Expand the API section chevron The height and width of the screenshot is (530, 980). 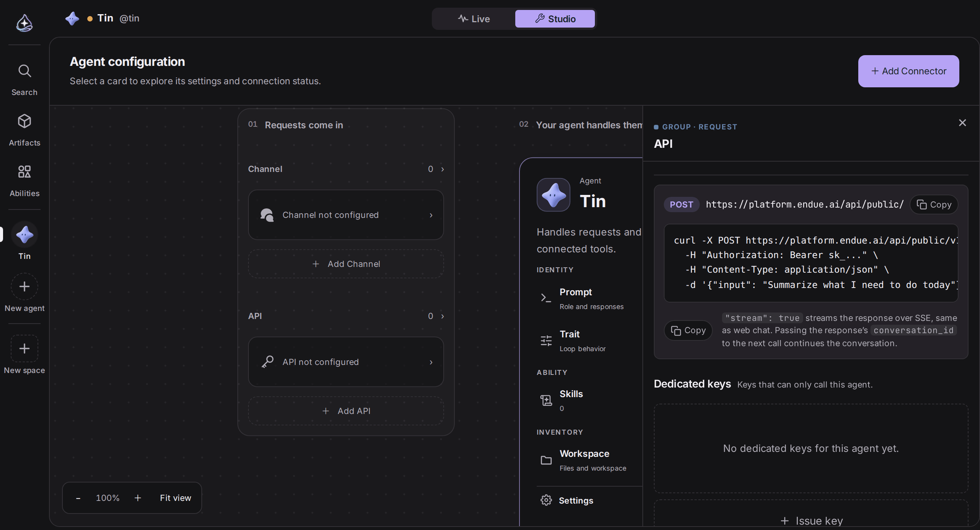point(443,316)
